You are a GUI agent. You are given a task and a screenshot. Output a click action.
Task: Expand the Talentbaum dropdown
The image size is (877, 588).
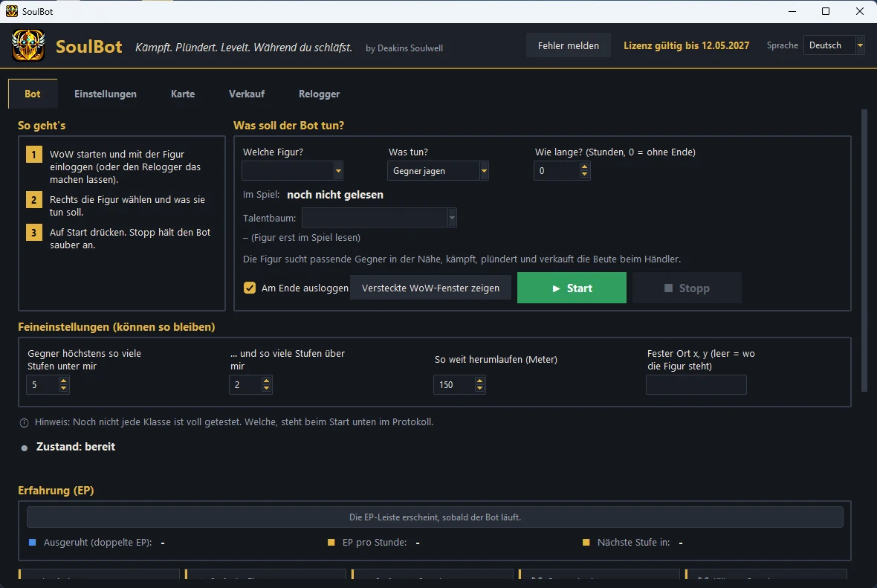click(x=379, y=218)
